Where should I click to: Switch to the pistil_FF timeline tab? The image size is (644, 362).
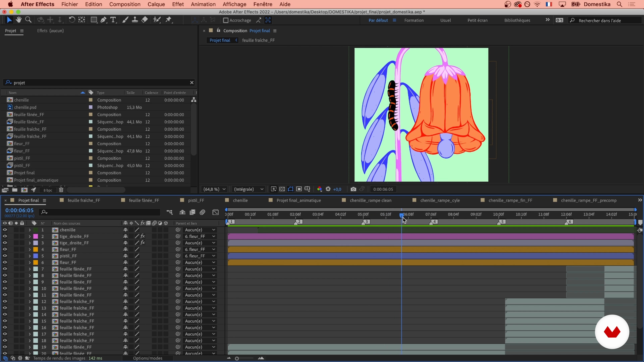(x=196, y=200)
